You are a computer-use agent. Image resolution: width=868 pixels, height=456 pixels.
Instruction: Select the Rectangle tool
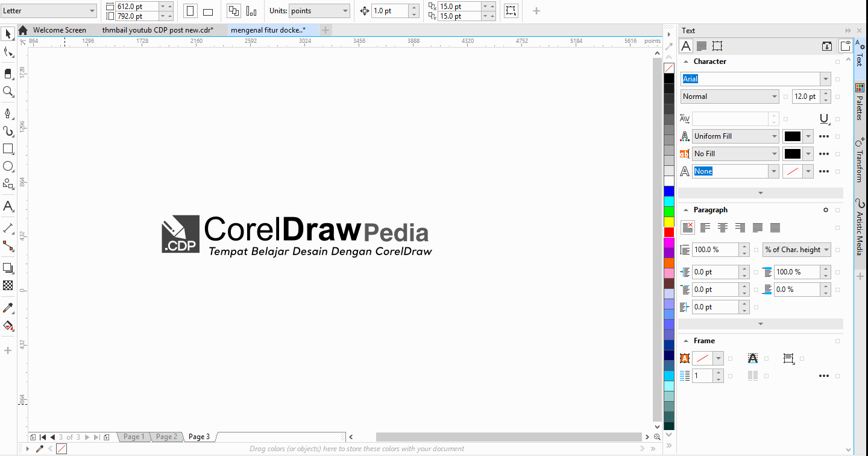tap(8, 148)
